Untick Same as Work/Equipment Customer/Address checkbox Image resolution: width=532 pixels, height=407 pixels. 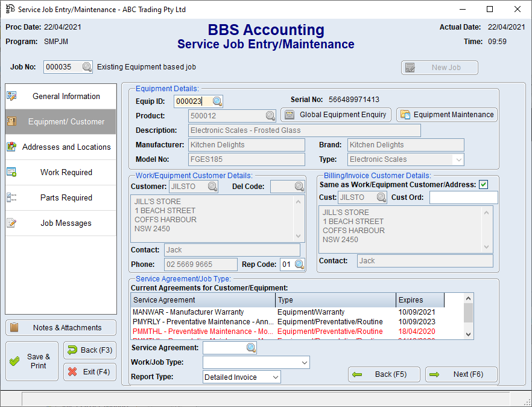coord(483,185)
